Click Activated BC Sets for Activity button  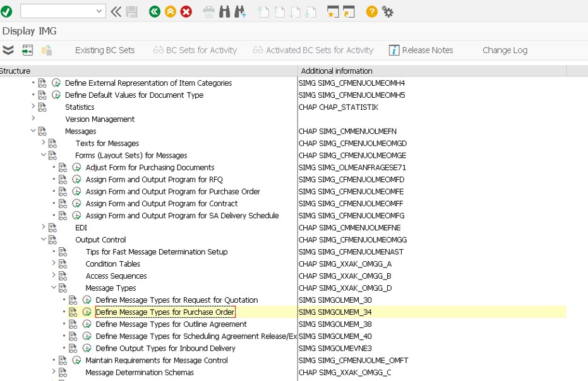click(313, 50)
